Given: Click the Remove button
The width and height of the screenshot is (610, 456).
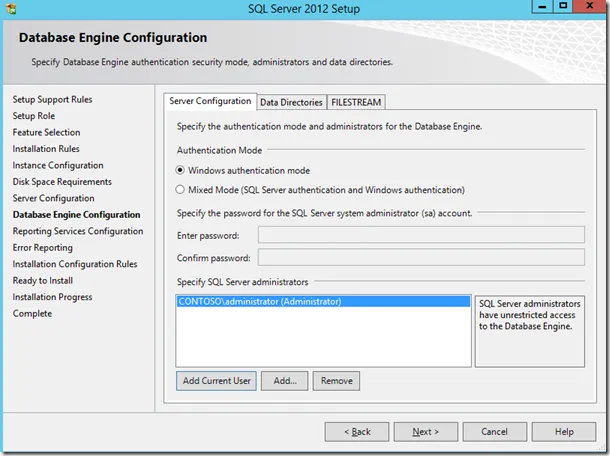Looking at the screenshot, I should click(x=337, y=381).
